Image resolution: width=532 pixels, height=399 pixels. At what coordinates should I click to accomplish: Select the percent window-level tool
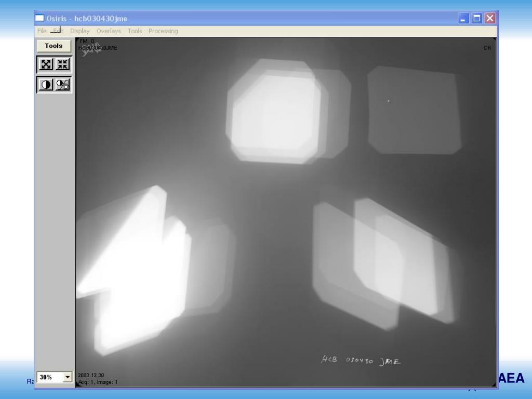pos(63,85)
